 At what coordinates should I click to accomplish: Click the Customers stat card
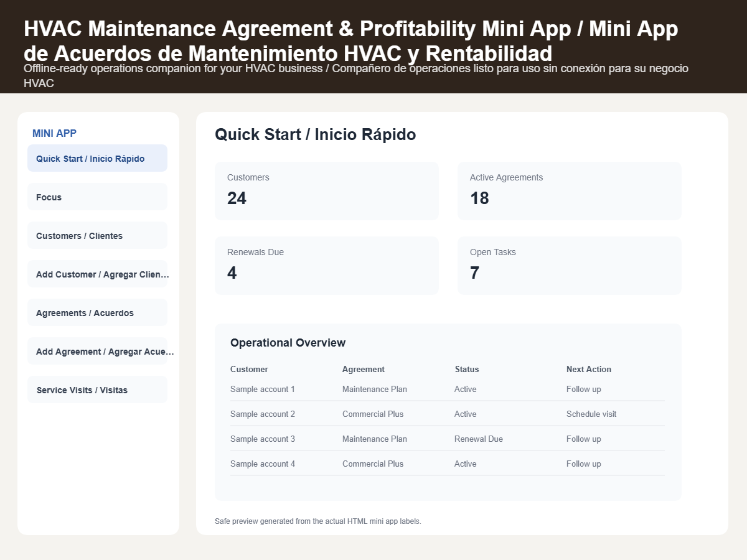(x=327, y=191)
